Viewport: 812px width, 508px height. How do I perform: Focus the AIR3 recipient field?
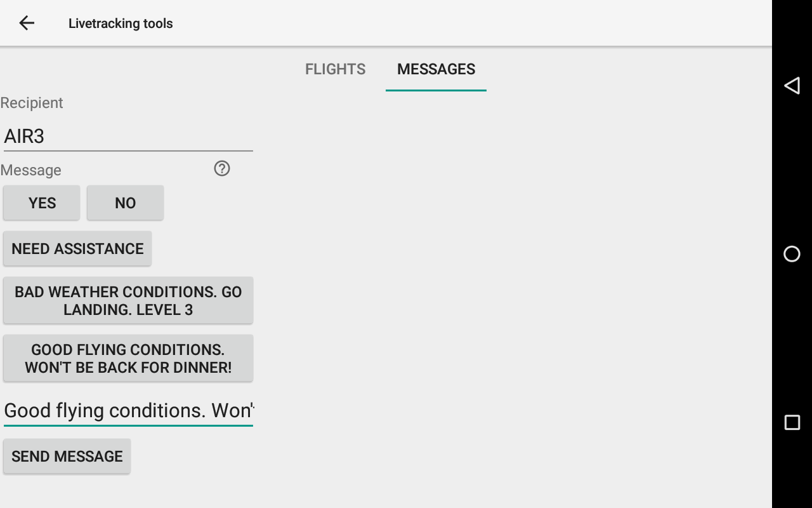click(128, 136)
